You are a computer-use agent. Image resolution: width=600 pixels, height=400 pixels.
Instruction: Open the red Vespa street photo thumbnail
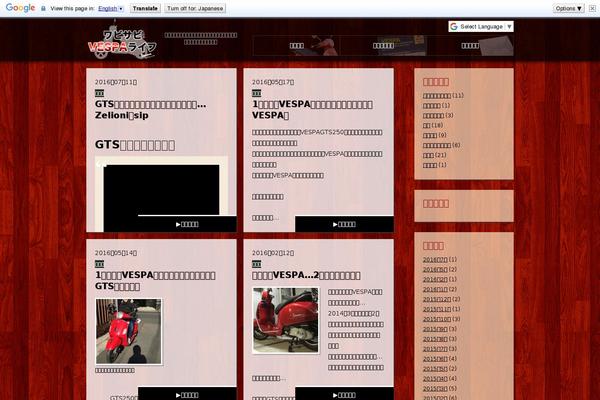click(x=128, y=330)
